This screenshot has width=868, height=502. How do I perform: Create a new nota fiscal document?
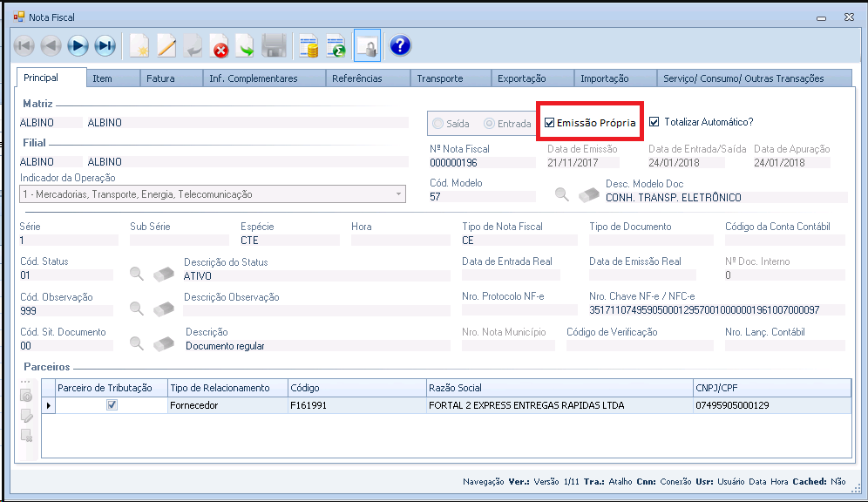pyautogui.click(x=139, y=46)
